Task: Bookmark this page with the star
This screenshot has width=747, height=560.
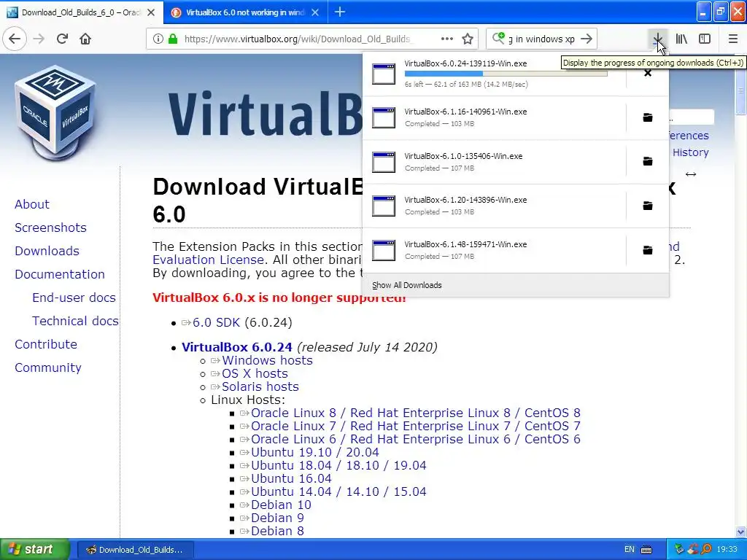Action: pyautogui.click(x=468, y=39)
